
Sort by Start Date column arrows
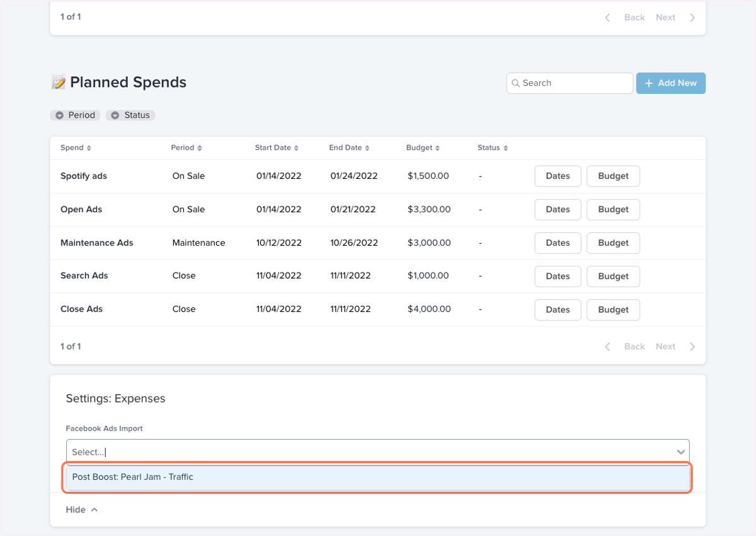[x=296, y=148]
